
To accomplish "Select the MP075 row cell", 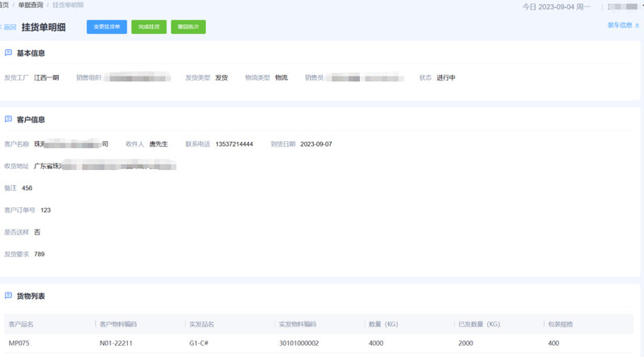I will [20, 343].
